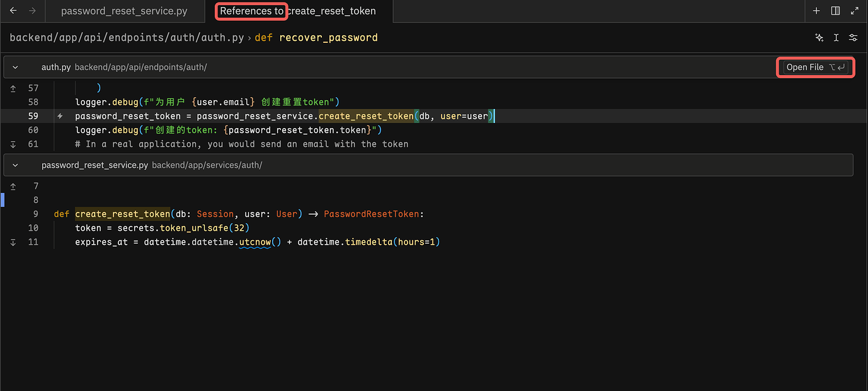The height and width of the screenshot is (391, 868).
Task: Click the create_reset_token definition on line 9
Action: pyautogui.click(x=123, y=214)
